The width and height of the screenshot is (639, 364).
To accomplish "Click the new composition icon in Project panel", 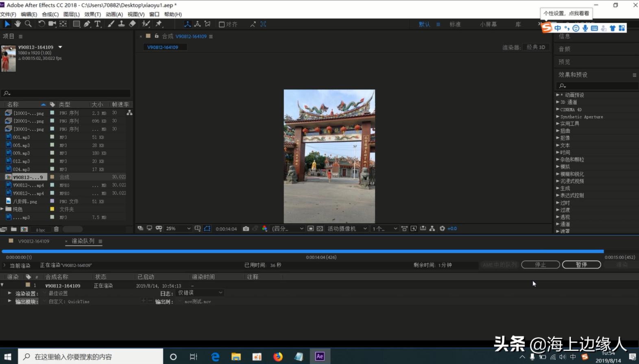I will (24, 229).
